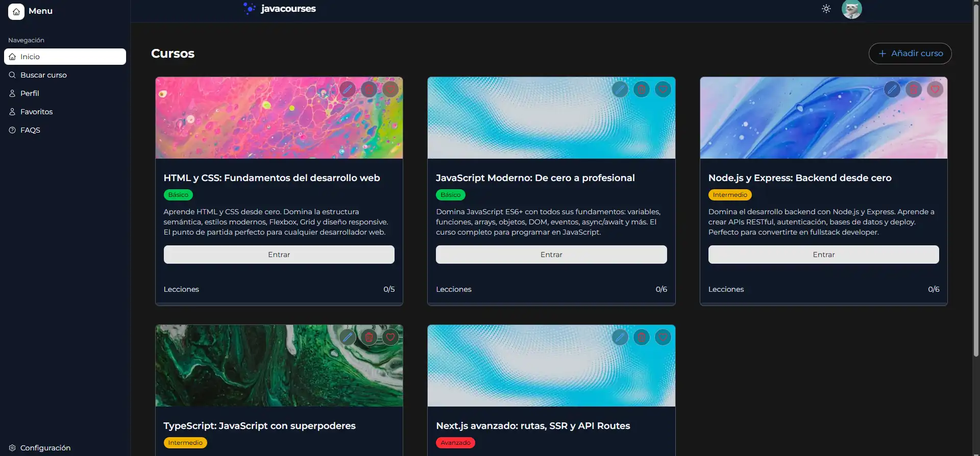The image size is (980, 456).
Task: Click the home icon beside Menu
Action: [x=16, y=11]
